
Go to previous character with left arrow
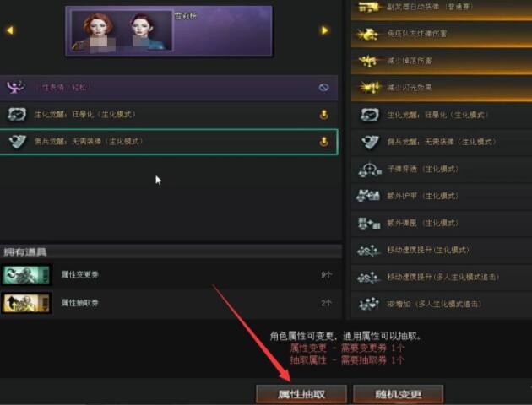[x=10, y=30]
